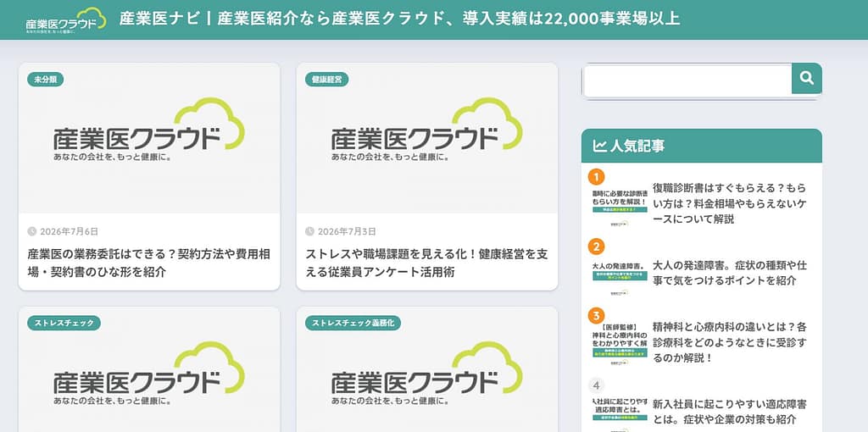Open article ストレスや職場課題を見える化

427,263
